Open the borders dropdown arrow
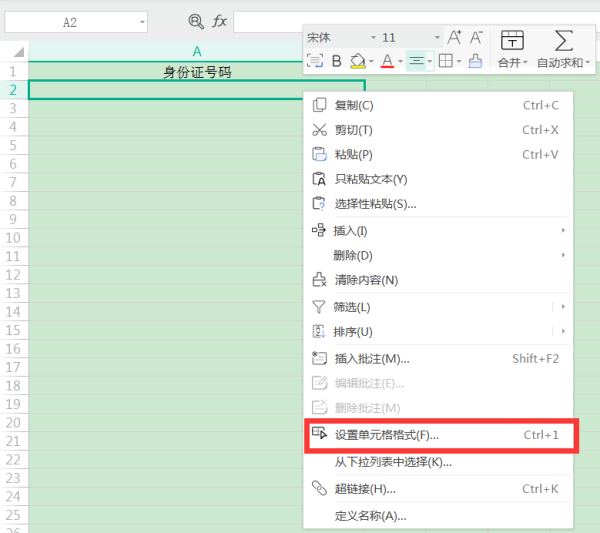Image resolution: width=600 pixels, height=533 pixels. pyautogui.click(x=459, y=61)
